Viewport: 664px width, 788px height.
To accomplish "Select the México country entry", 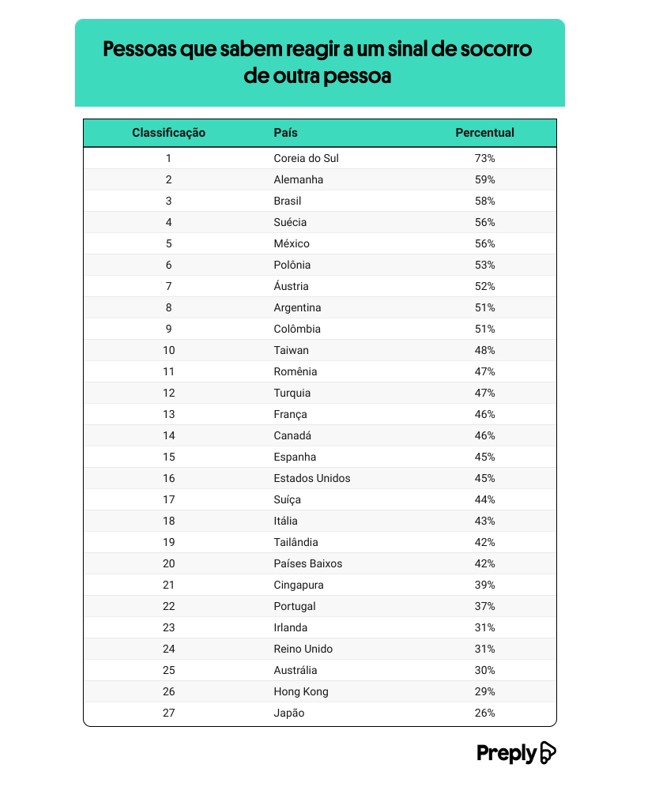I will coord(291,244).
